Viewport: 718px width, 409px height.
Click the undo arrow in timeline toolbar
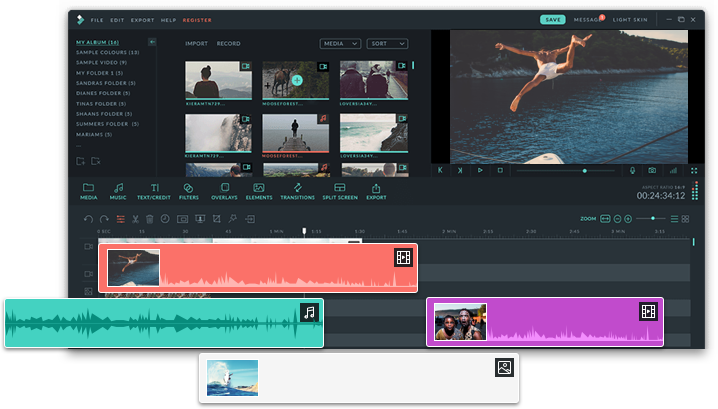[x=88, y=219]
